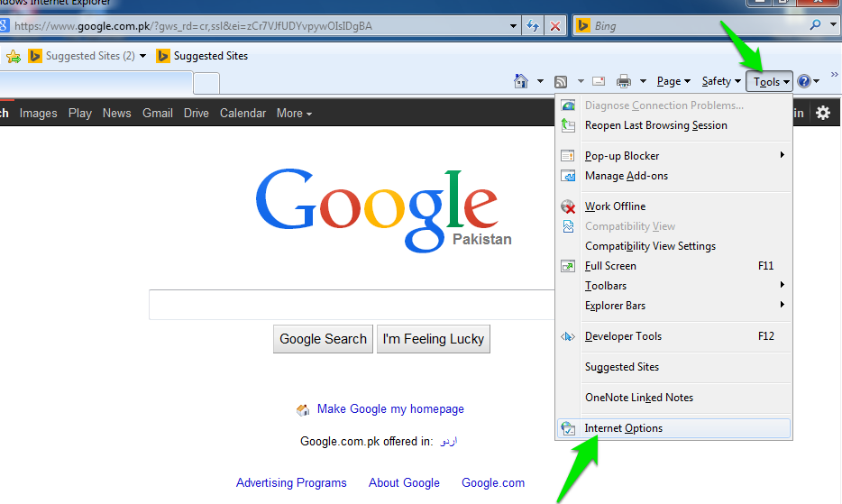842x504 pixels.
Task: Click the Internet Options icon
Action: click(x=568, y=428)
